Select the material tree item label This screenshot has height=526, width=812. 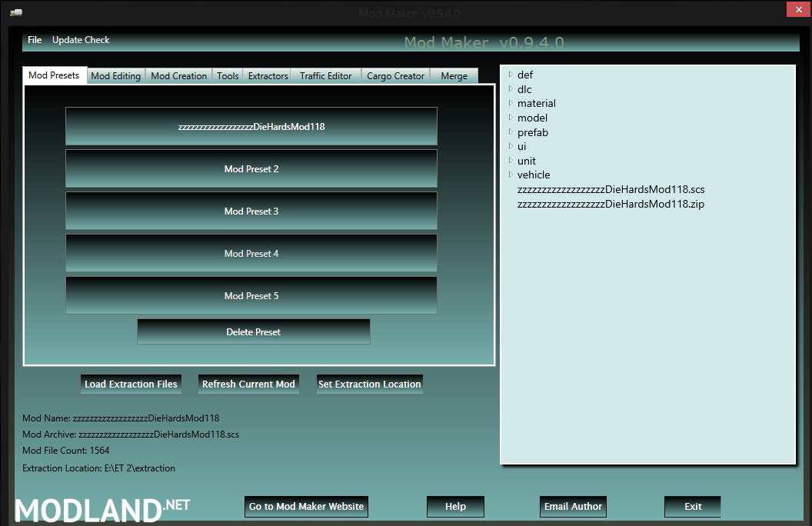(x=537, y=104)
